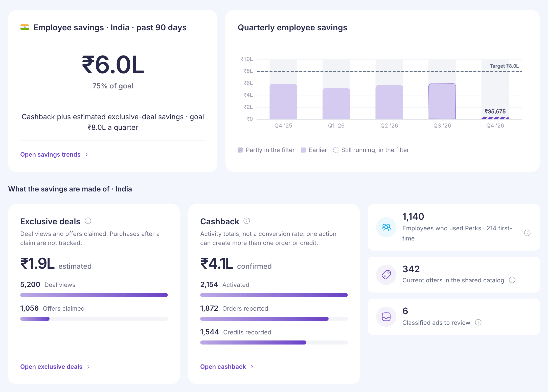Click the ₹8L axis label

248,71
